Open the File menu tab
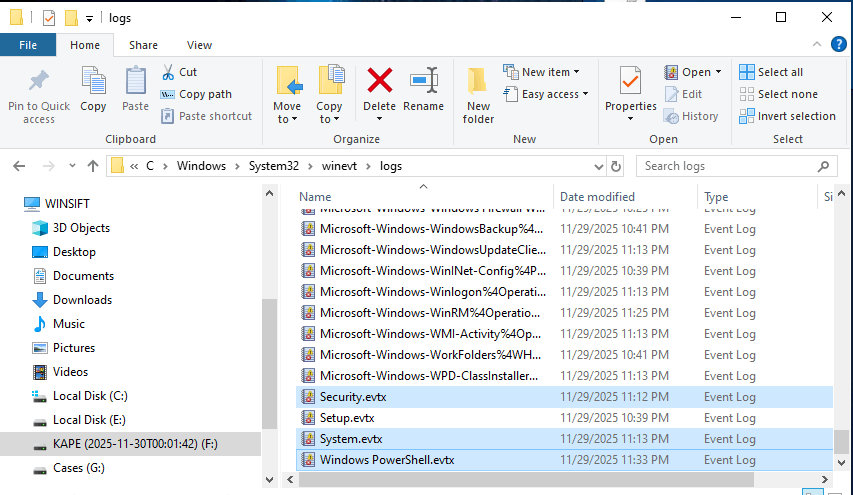 click(x=28, y=45)
